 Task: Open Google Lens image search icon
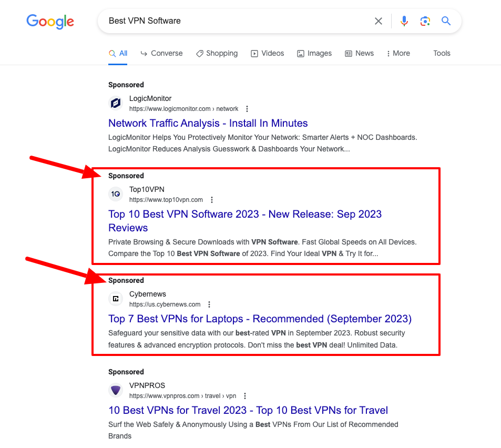click(x=425, y=21)
